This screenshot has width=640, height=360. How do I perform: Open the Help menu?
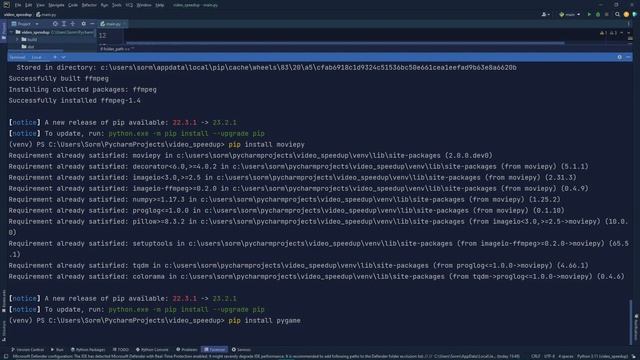coord(160,5)
